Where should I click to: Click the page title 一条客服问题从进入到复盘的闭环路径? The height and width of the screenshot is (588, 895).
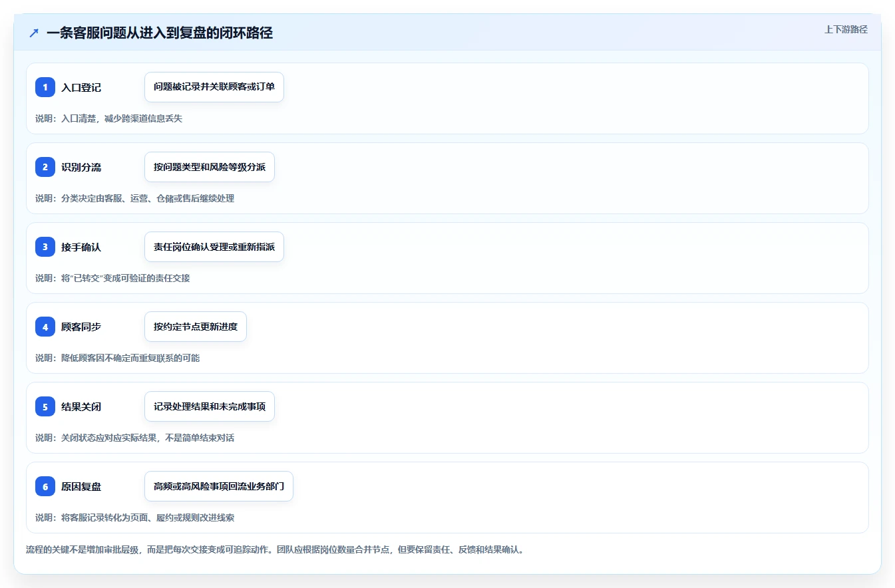pyautogui.click(x=160, y=33)
